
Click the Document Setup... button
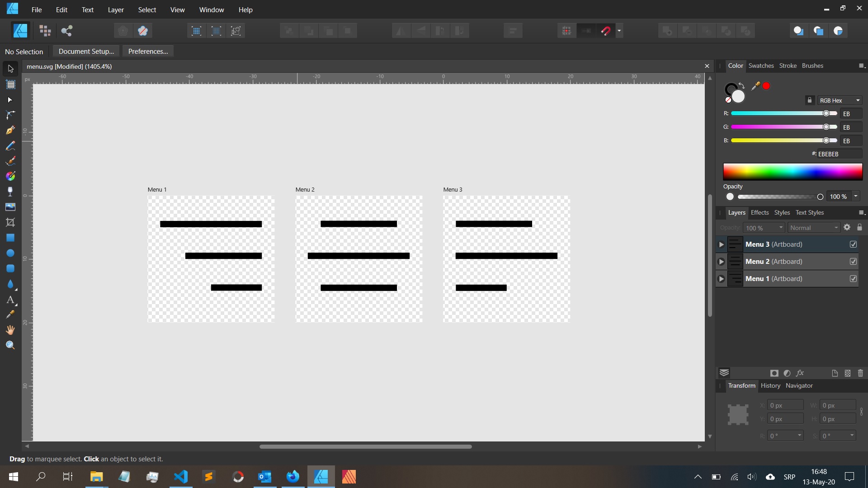[x=86, y=51]
